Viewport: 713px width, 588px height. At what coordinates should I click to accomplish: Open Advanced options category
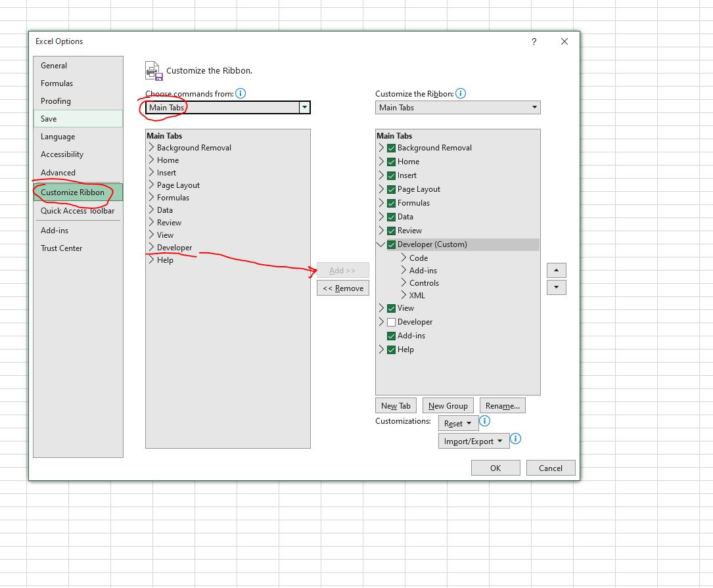click(78, 172)
